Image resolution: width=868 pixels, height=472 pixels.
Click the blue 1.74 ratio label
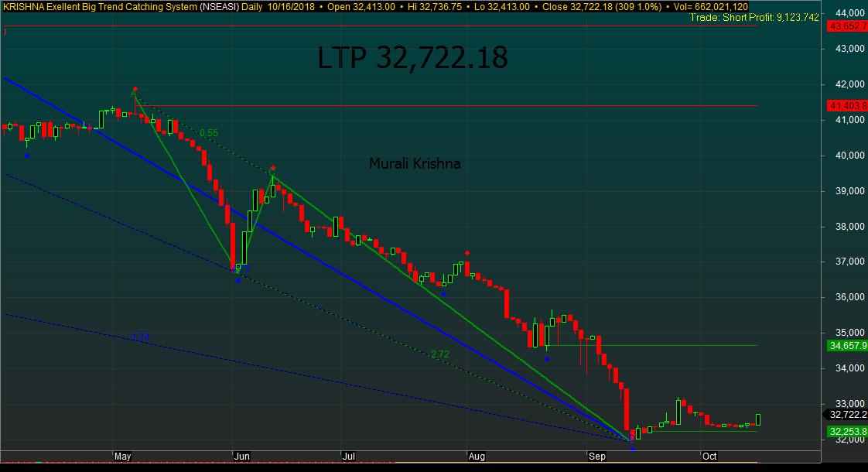pos(140,337)
